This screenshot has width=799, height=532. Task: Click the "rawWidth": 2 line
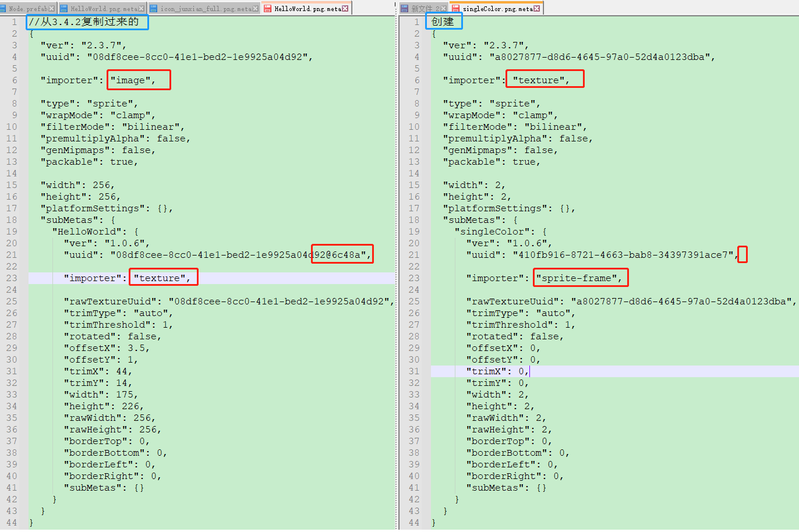507,418
